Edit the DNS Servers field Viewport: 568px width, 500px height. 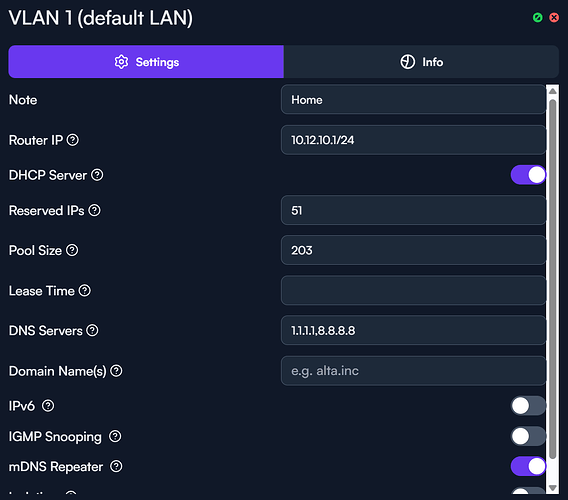413,330
